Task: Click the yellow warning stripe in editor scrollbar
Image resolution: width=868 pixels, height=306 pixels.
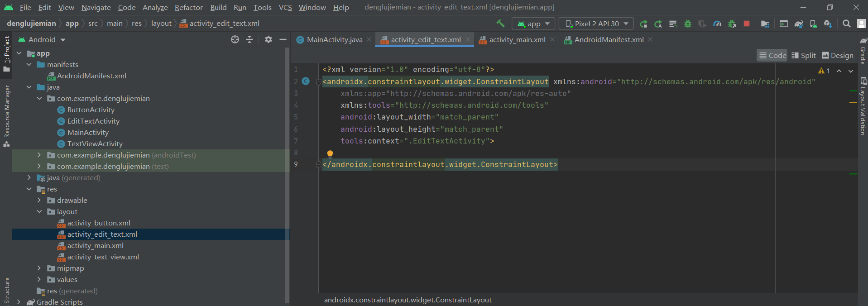Action: pos(853,103)
